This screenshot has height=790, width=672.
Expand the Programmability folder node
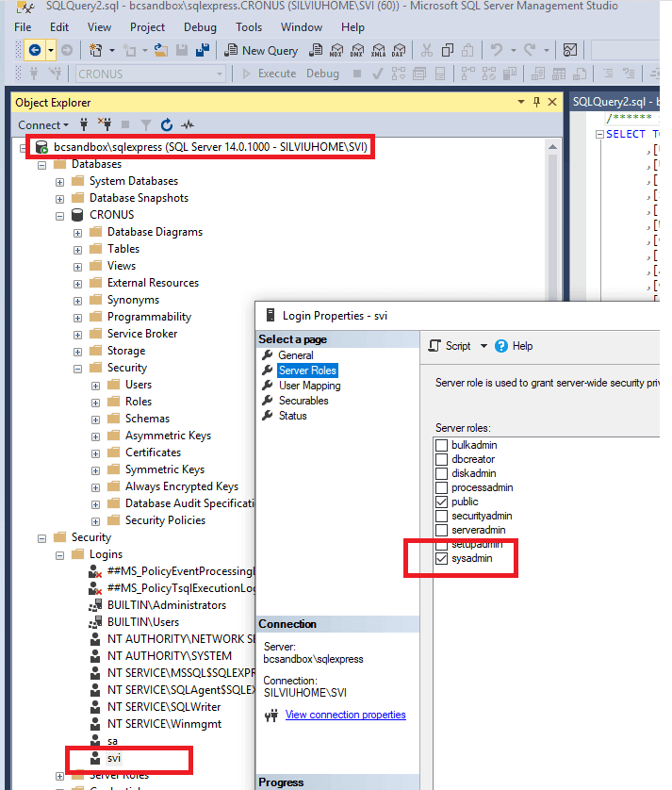tap(77, 318)
